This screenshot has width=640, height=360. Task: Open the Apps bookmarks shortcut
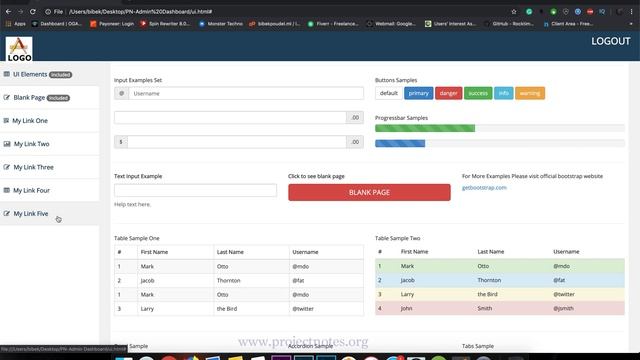(x=16, y=24)
